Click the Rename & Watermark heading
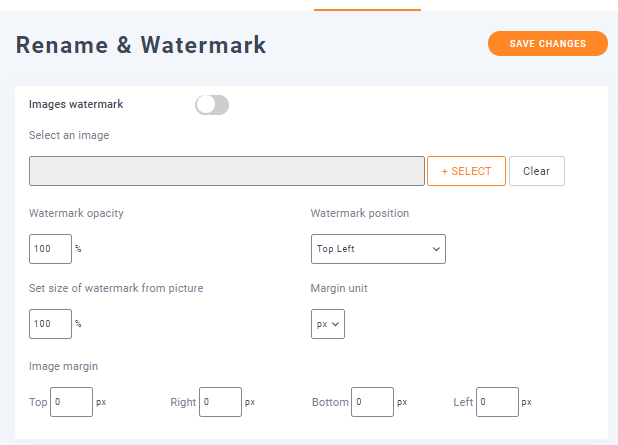This screenshot has width=618, height=445. click(141, 45)
